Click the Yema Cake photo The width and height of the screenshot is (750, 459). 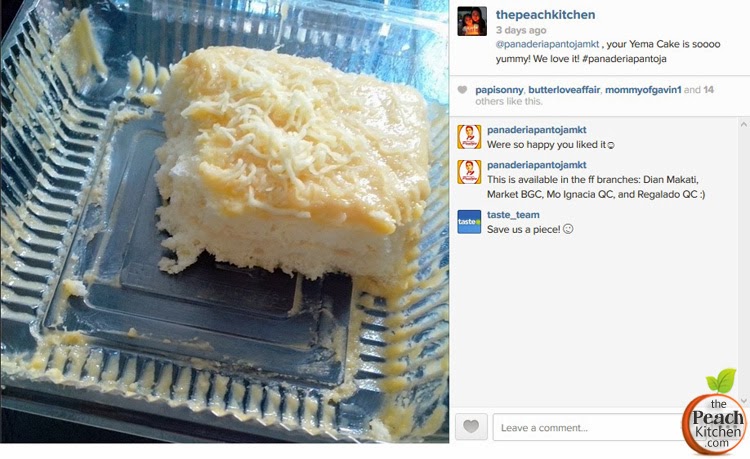pyautogui.click(x=224, y=221)
